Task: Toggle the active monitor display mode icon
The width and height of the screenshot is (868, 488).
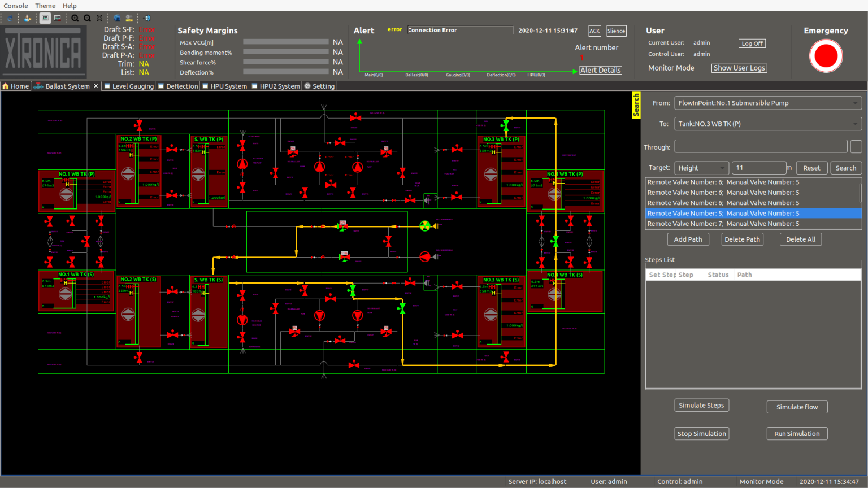Action: click(x=45, y=18)
